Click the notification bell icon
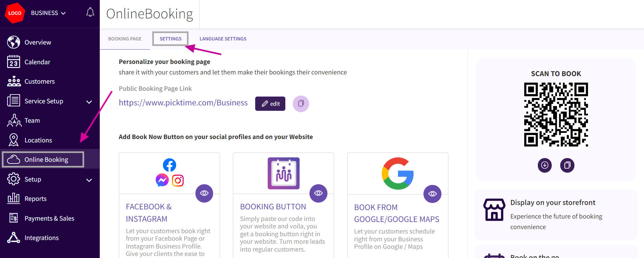The height and width of the screenshot is (258, 644). pyautogui.click(x=90, y=13)
